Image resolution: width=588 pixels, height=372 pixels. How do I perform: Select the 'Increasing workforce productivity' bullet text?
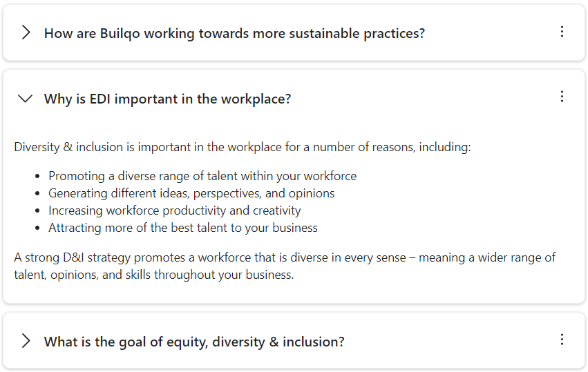click(x=175, y=211)
